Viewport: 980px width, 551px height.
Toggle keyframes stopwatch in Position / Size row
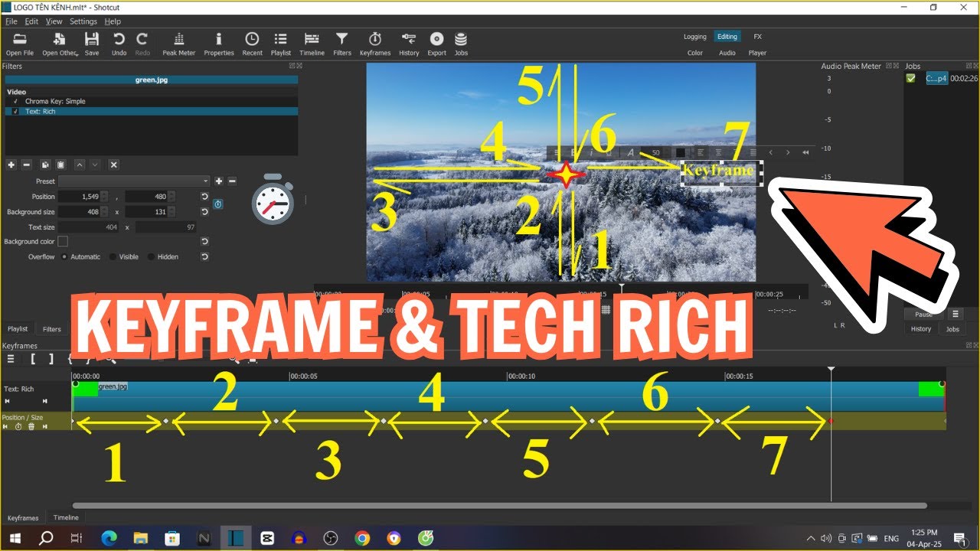click(x=18, y=426)
